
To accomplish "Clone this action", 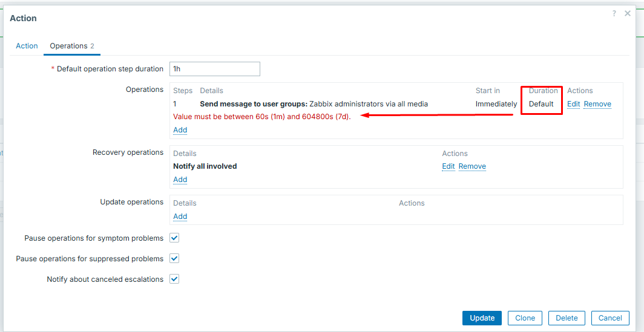I will pyautogui.click(x=525, y=318).
